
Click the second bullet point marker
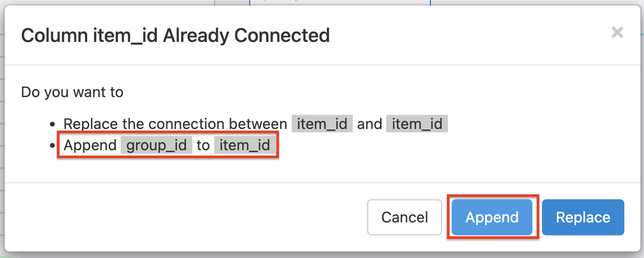[x=53, y=146]
